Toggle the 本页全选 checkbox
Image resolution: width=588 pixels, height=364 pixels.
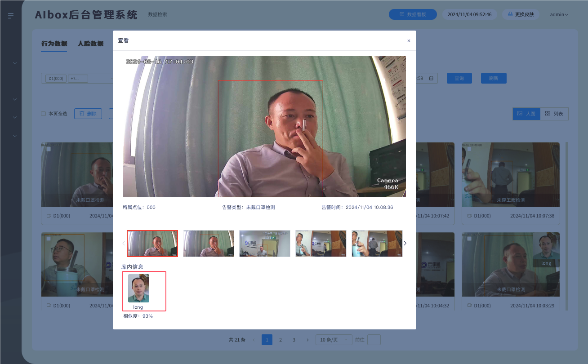tap(44, 114)
